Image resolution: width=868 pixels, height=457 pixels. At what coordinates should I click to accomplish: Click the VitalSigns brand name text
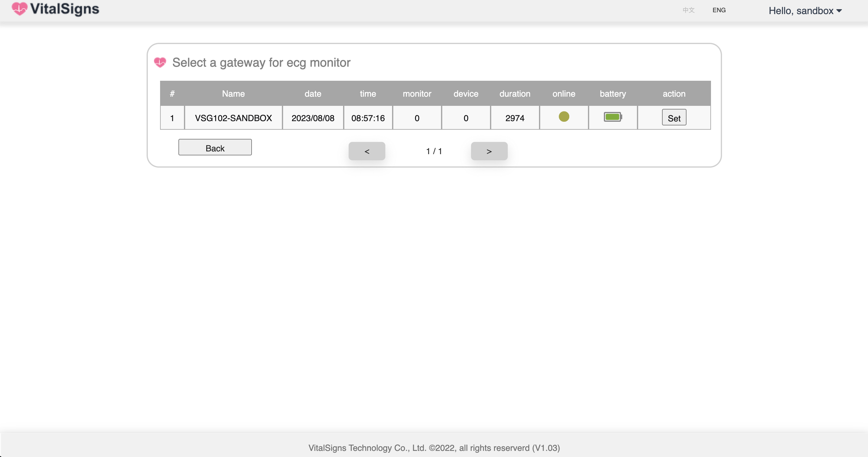[x=65, y=9]
